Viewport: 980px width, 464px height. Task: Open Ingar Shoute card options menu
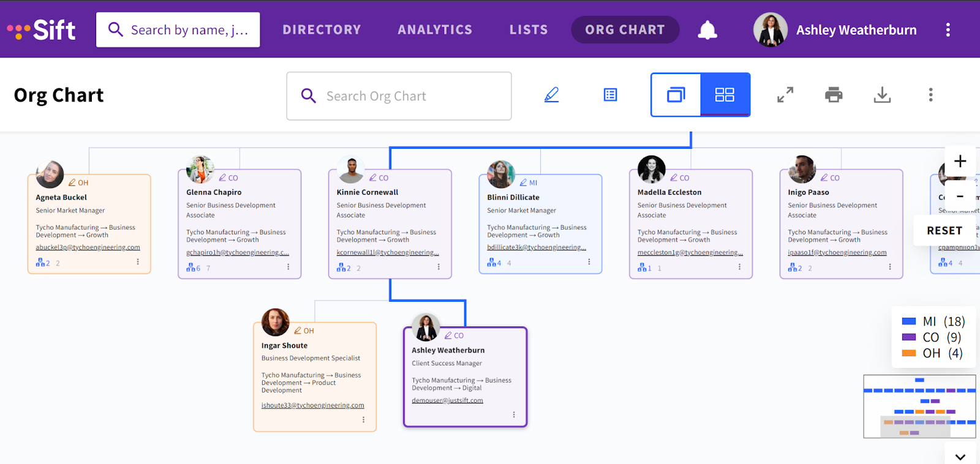[x=363, y=420]
